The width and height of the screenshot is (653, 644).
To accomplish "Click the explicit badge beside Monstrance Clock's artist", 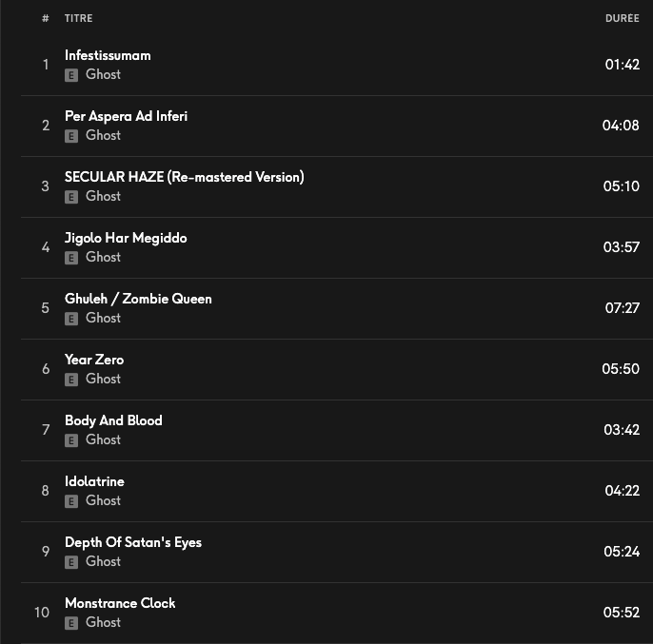I will 70,623.
